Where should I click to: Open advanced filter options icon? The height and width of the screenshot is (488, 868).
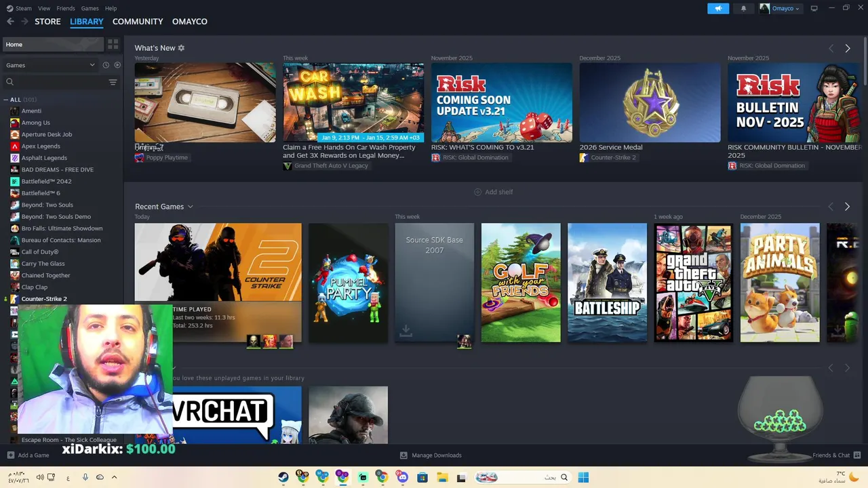(113, 82)
